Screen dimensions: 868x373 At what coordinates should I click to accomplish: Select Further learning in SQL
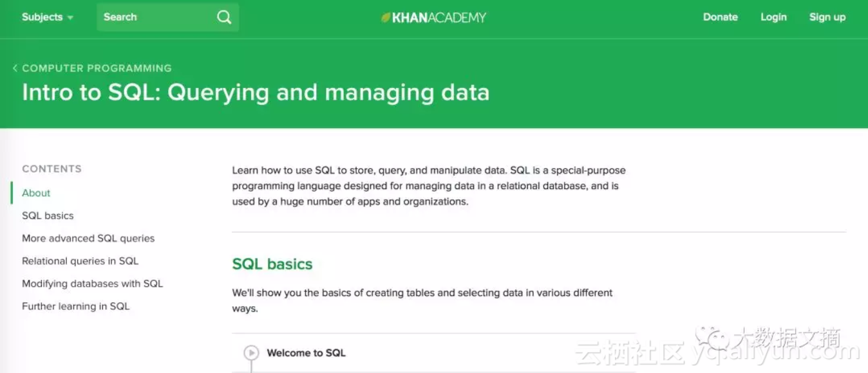(x=75, y=306)
